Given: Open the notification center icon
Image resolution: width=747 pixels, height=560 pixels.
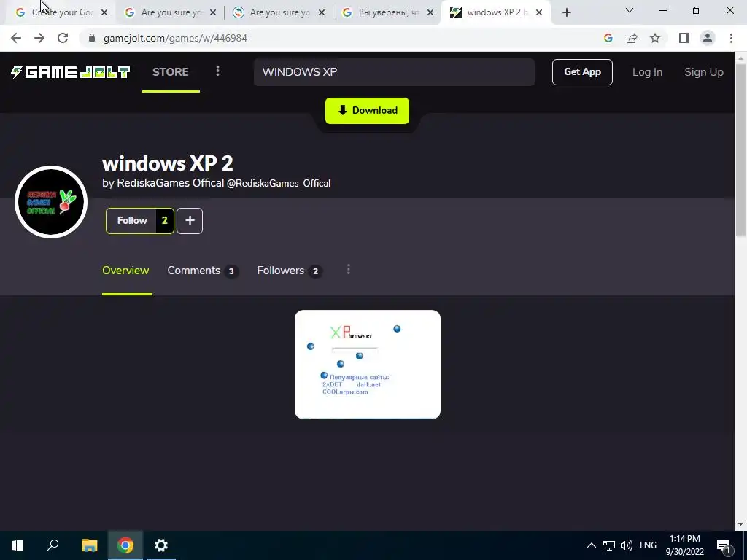Looking at the screenshot, I should pyautogui.click(x=724, y=545).
